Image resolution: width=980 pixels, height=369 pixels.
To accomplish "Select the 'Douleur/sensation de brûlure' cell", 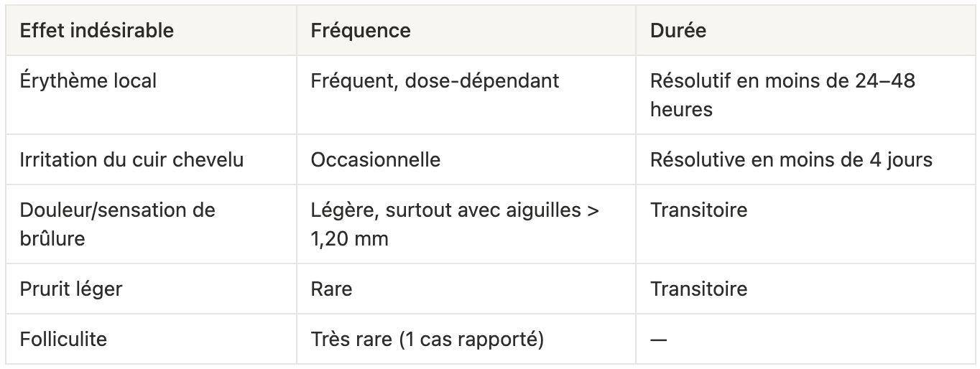I will click(x=151, y=224).
